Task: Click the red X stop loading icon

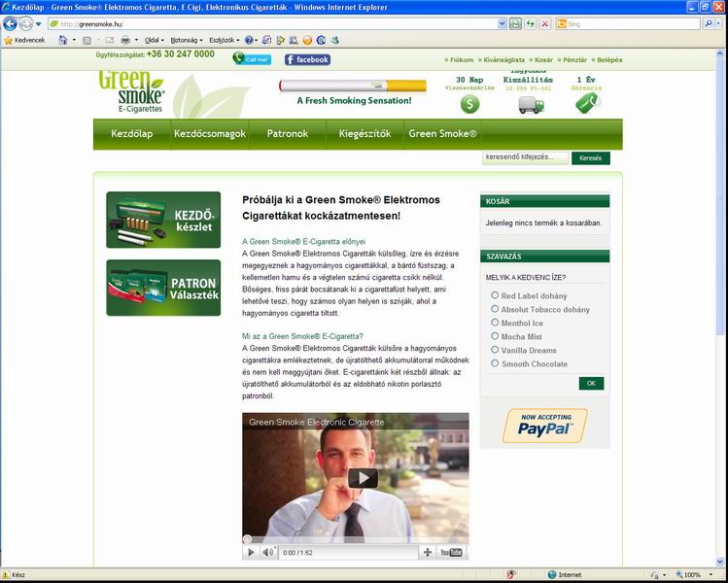Action: pyautogui.click(x=544, y=23)
